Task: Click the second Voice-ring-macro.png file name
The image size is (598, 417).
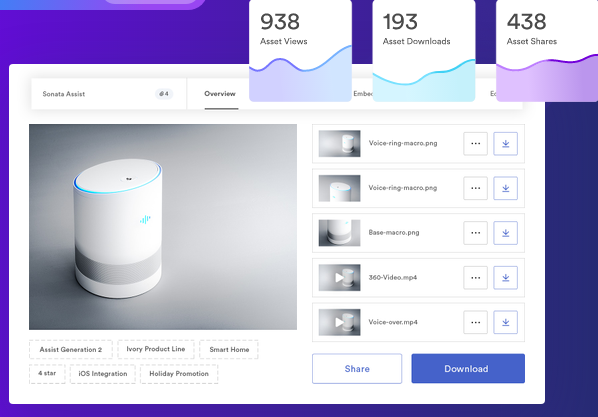Action: coord(403,188)
